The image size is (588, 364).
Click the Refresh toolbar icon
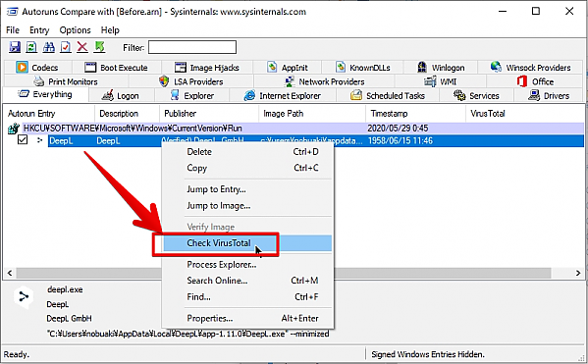click(x=31, y=47)
